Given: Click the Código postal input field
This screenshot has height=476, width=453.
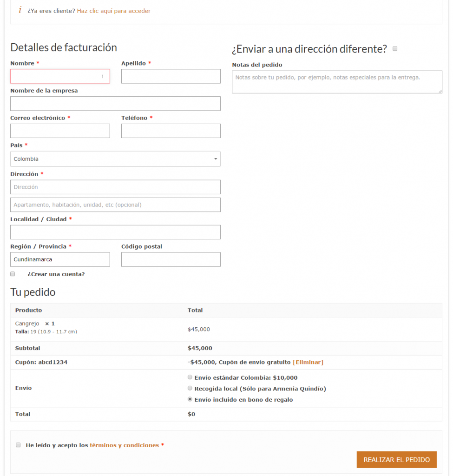Looking at the screenshot, I should tap(171, 259).
